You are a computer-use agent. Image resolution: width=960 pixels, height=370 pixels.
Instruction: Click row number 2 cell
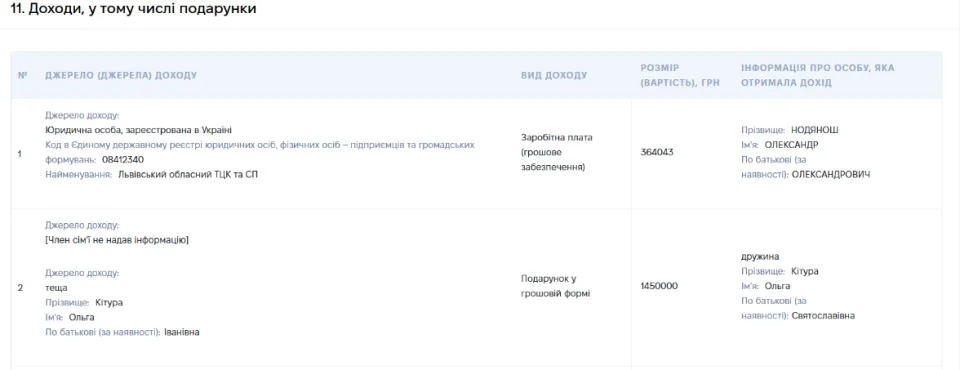pyautogui.click(x=20, y=287)
